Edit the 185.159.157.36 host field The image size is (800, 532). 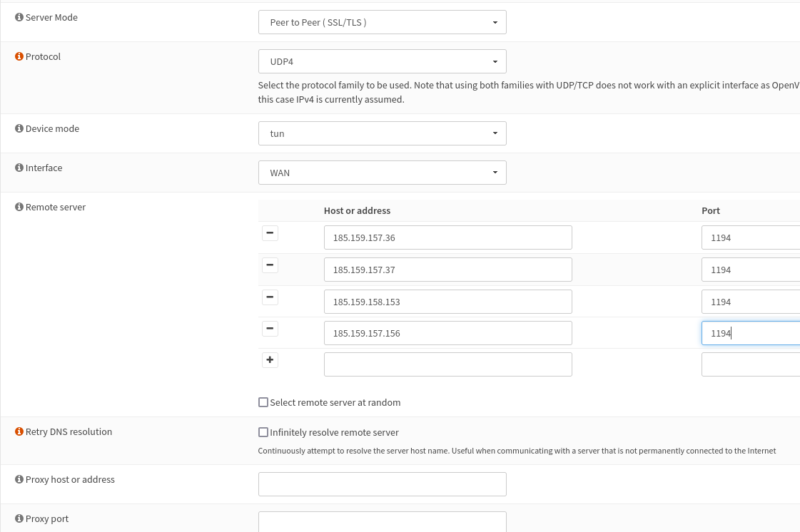[448, 237]
